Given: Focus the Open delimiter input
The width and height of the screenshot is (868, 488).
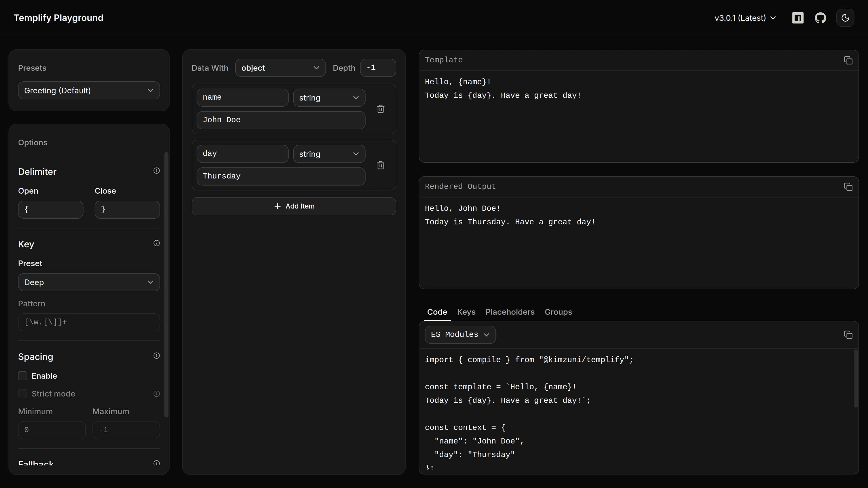Looking at the screenshot, I should (x=51, y=209).
